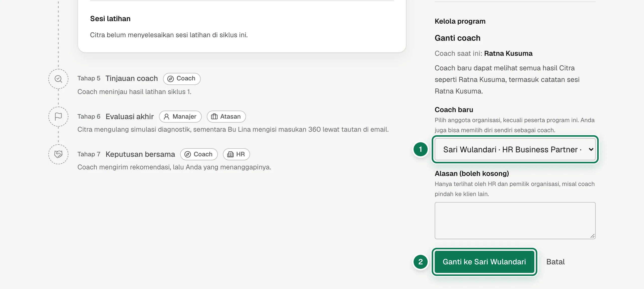Click the Tahap 5 label
Image resolution: width=644 pixels, height=289 pixels.
[x=89, y=78]
